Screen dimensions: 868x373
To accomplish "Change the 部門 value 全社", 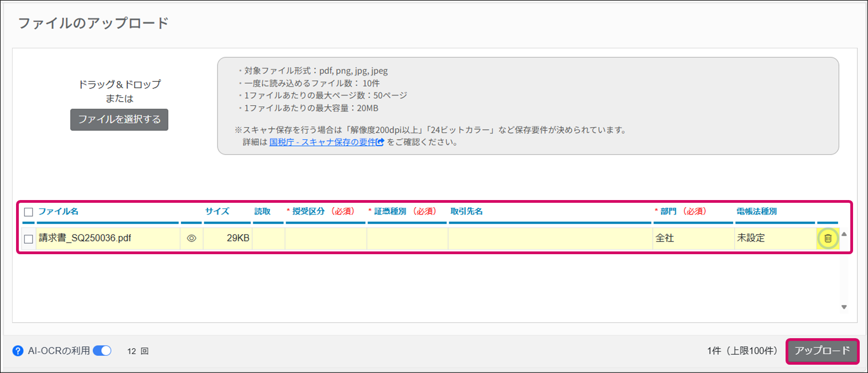I will pos(692,238).
